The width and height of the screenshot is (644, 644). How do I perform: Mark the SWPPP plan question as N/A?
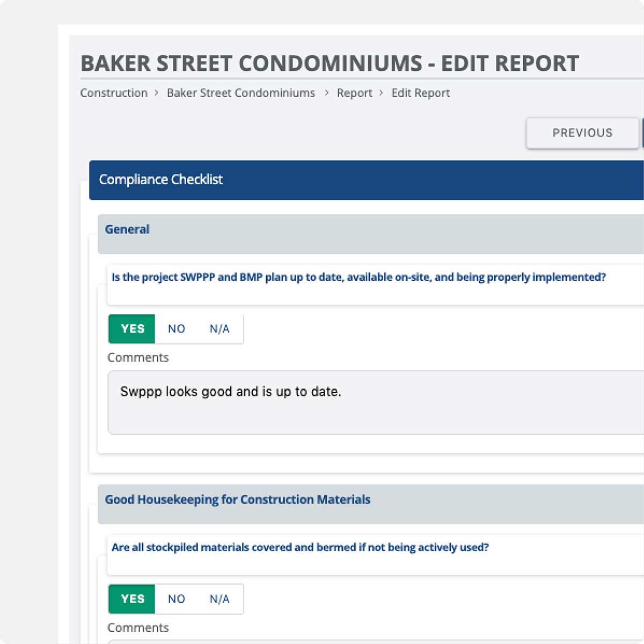(219, 329)
